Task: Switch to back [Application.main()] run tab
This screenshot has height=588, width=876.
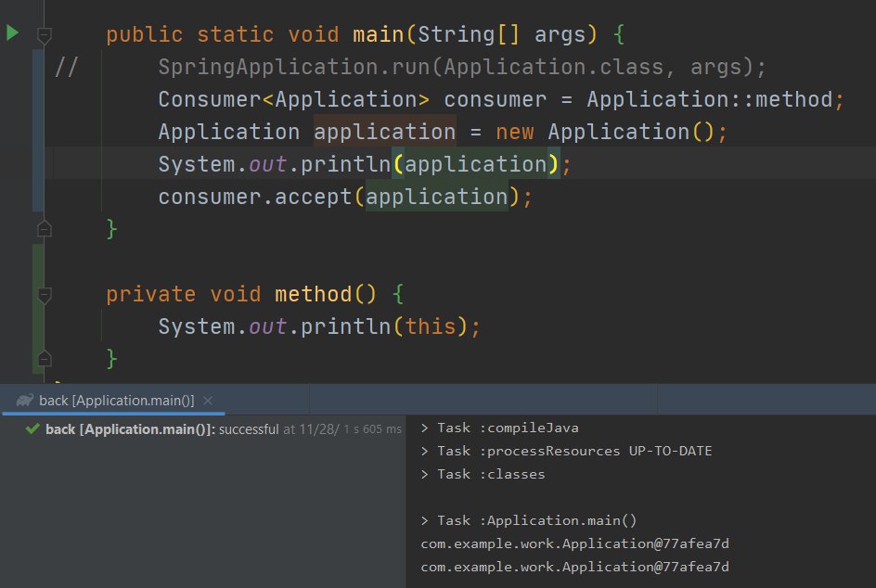Action: [x=116, y=401]
